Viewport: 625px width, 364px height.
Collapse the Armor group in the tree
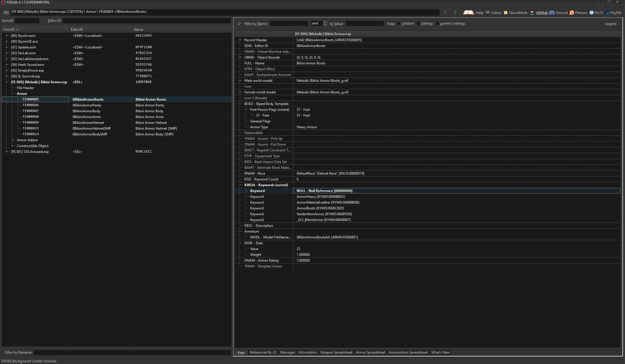(12, 94)
